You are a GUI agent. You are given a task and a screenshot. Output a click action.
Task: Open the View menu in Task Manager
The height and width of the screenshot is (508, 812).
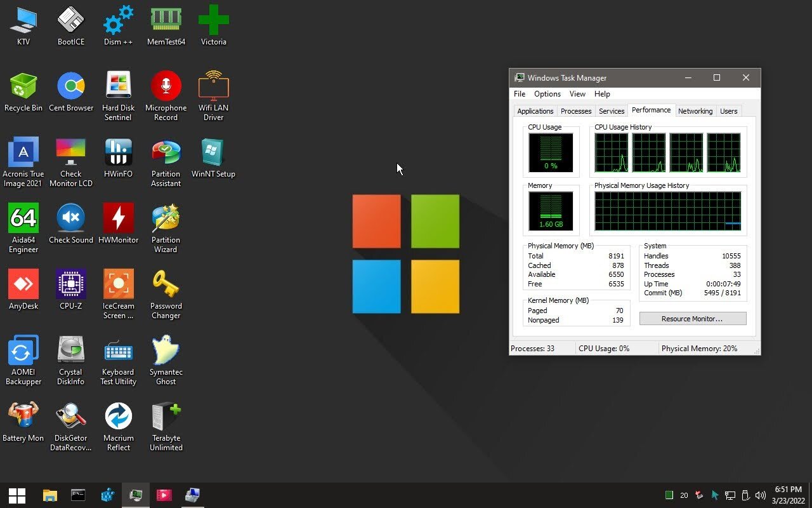[577, 94]
